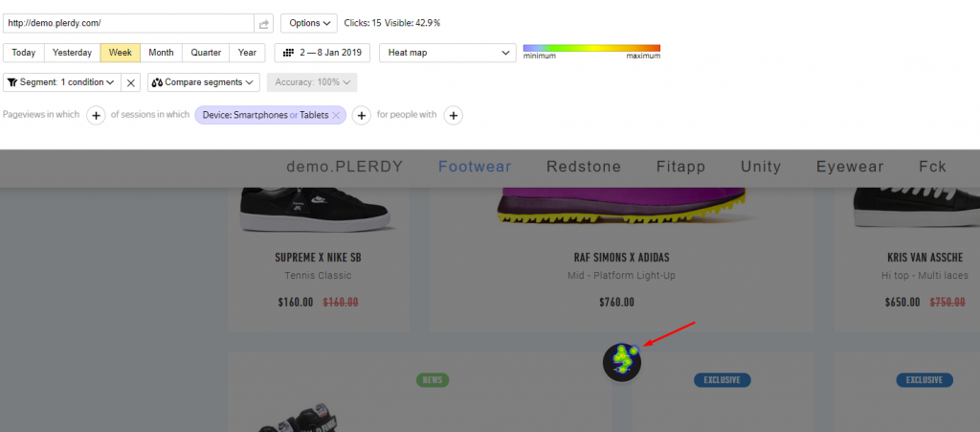Open the Redstone menu item
The height and width of the screenshot is (432, 980).
pyautogui.click(x=584, y=167)
